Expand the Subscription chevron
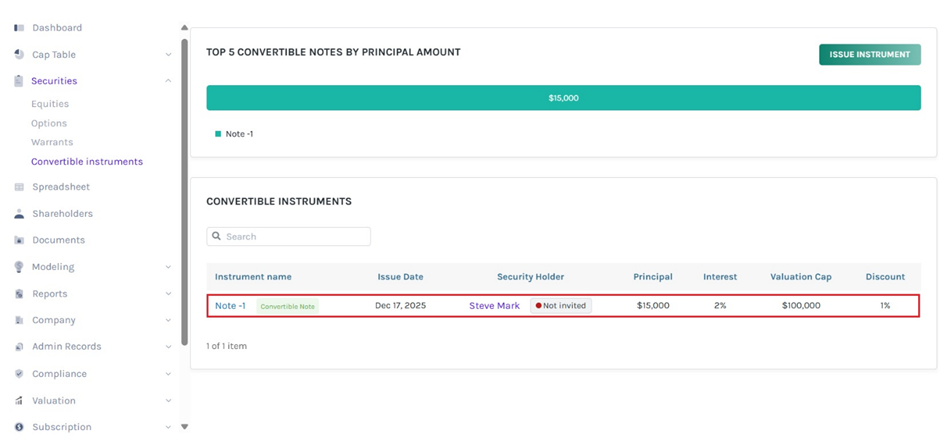 tap(168, 427)
